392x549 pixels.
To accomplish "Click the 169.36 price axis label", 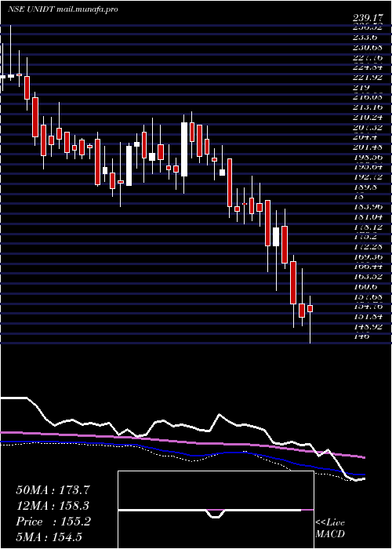I will point(368,257).
